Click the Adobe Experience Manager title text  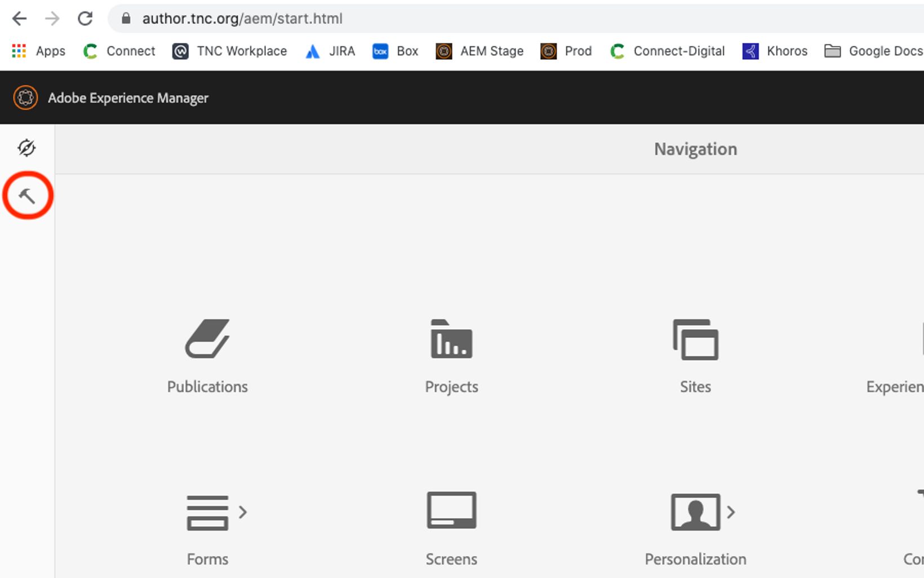click(128, 98)
